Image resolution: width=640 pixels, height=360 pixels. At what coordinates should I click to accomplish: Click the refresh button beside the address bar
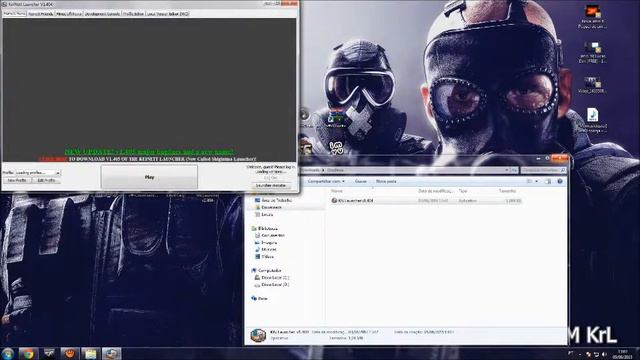coord(515,170)
